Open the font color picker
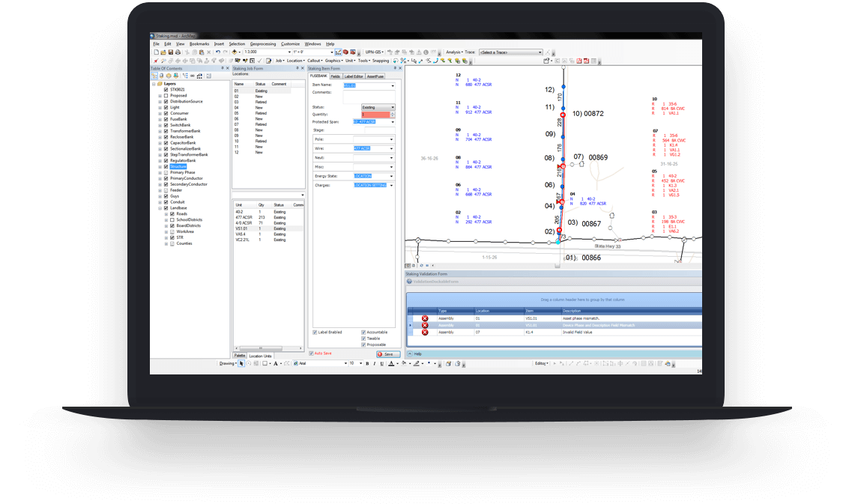The image size is (852, 504). tap(391, 363)
